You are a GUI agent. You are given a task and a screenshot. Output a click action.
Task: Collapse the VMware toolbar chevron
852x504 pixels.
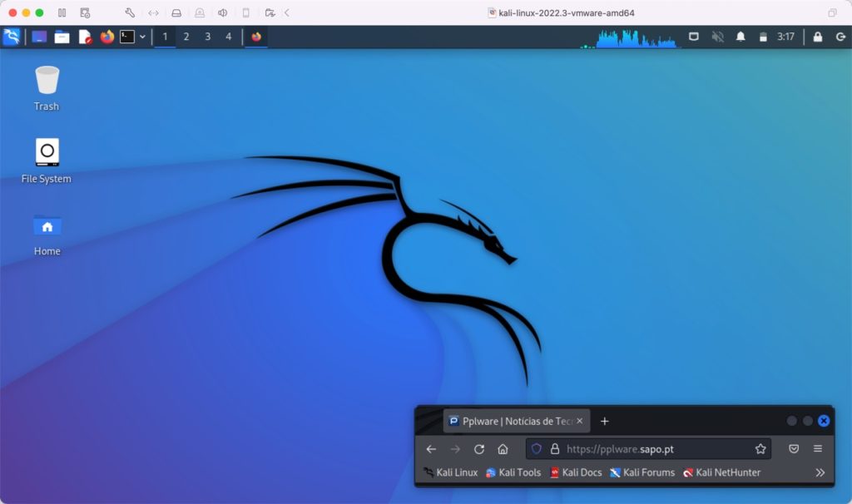287,12
